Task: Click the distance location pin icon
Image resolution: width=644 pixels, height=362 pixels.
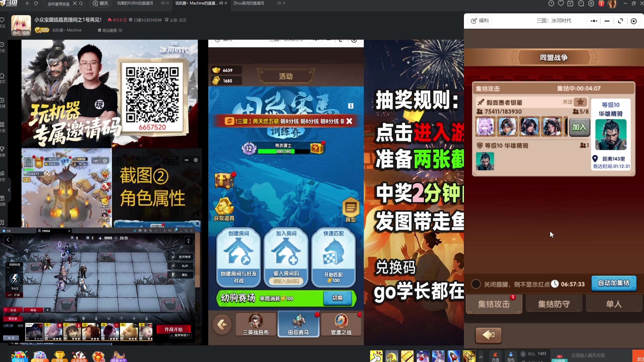Action: [595, 159]
